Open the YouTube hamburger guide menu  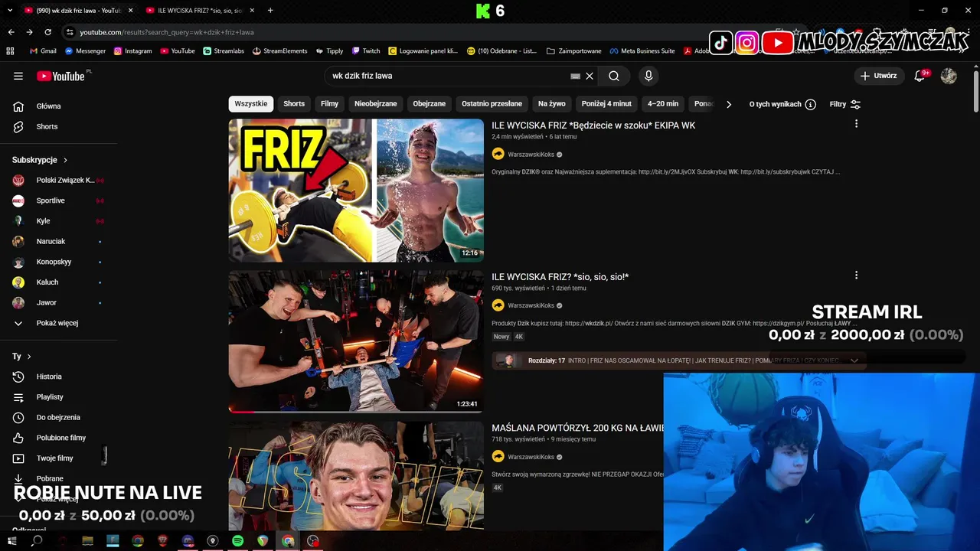pos(18,76)
